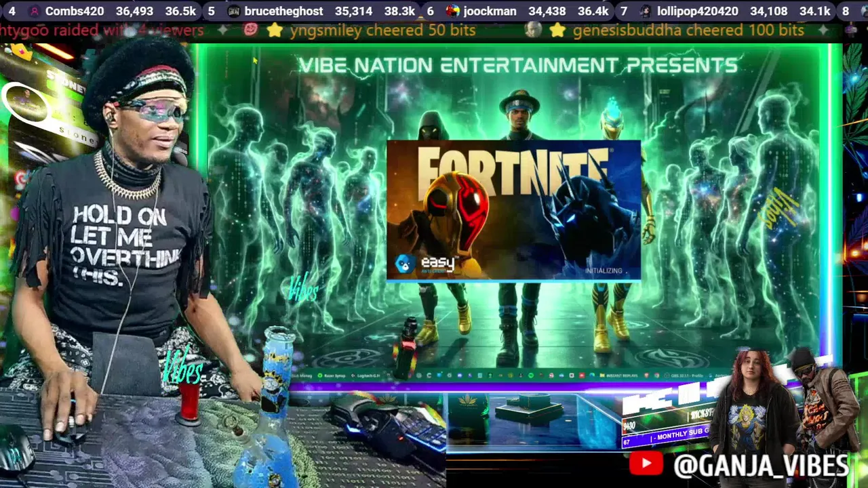The image size is (868, 488).
Task: Click the Fortnite splash screen window
Action: pos(513,210)
